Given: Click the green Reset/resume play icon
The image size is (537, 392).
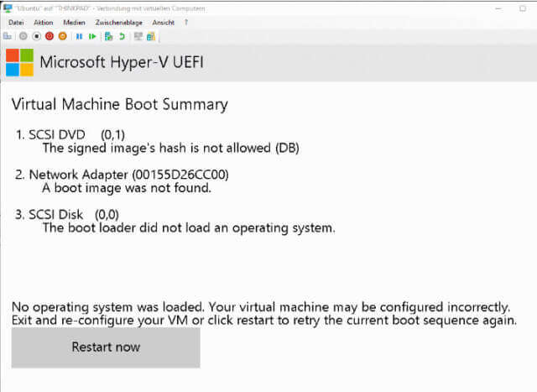Looking at the screenshot, I should (92, 36).
